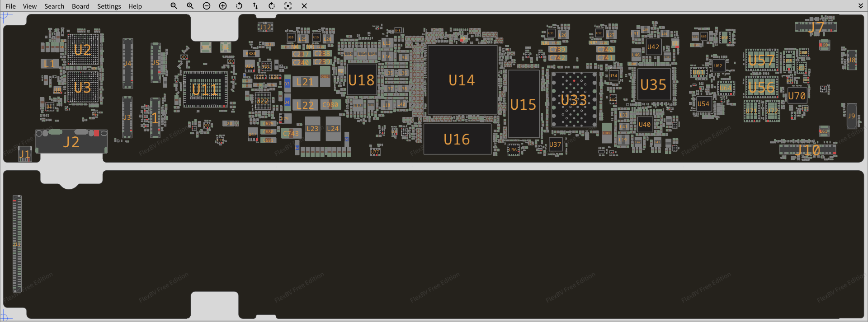Flip the board using the up-down arrows icon
The height and width of the screenshot is (322, 868).
click(255, 6)
